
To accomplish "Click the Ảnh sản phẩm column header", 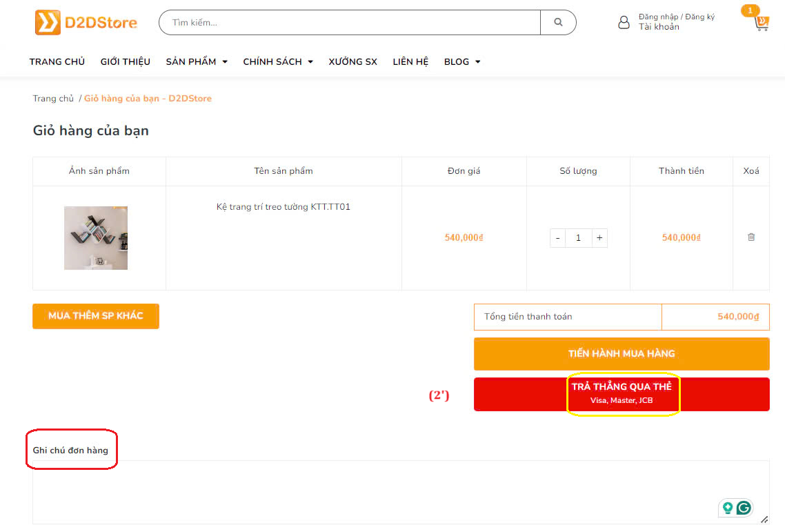I will pos(99,171).
